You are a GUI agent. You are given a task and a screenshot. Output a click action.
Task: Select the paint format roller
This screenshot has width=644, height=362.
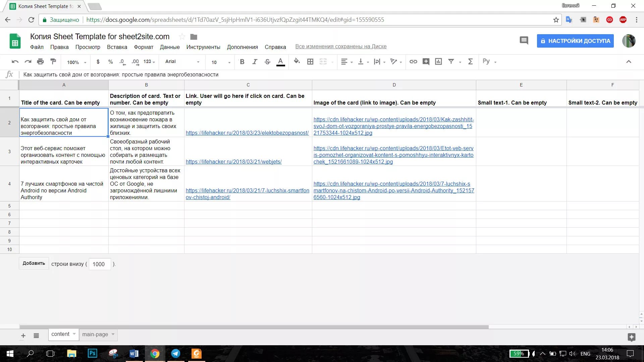53,62
